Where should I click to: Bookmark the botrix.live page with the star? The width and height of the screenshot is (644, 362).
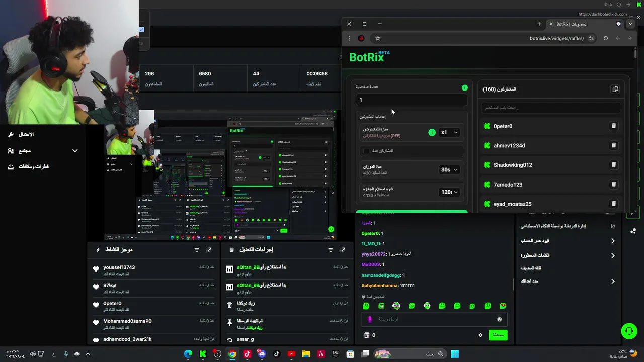[x=378, y=38]
